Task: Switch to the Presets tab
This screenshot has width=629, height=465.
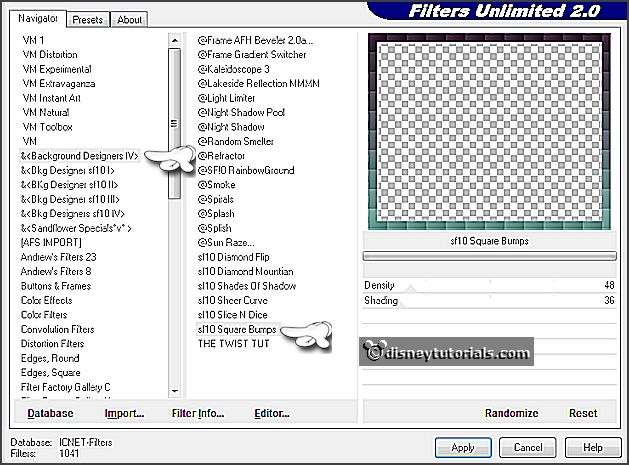Action: 87,20
